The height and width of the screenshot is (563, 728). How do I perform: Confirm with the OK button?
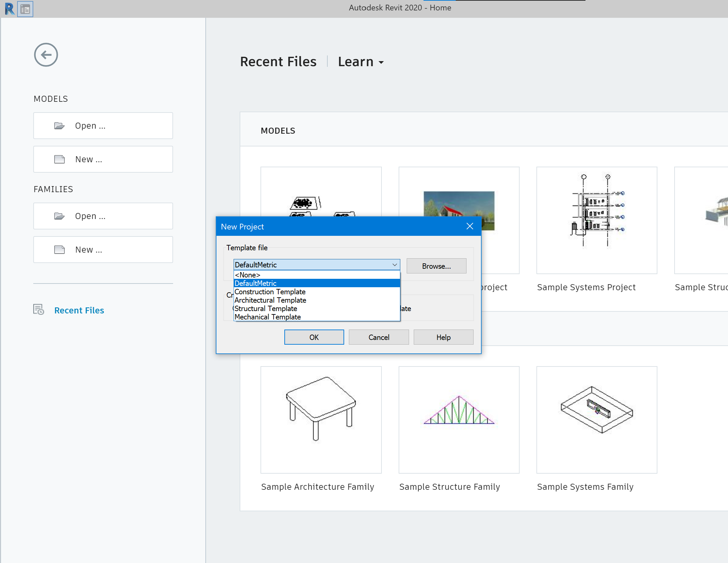coord(314,337)
